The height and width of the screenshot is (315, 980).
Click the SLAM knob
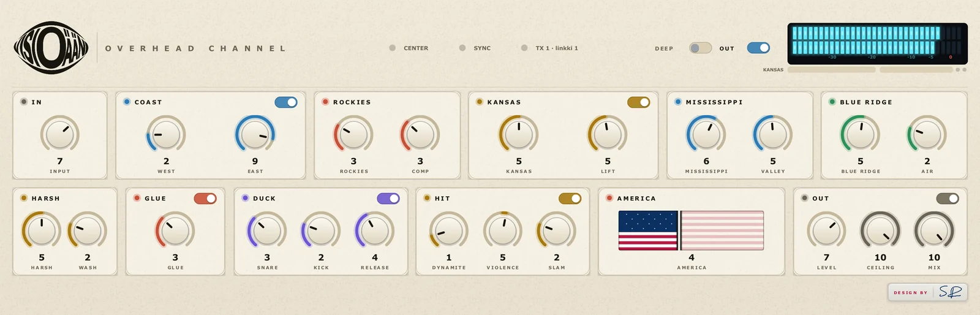557,230
